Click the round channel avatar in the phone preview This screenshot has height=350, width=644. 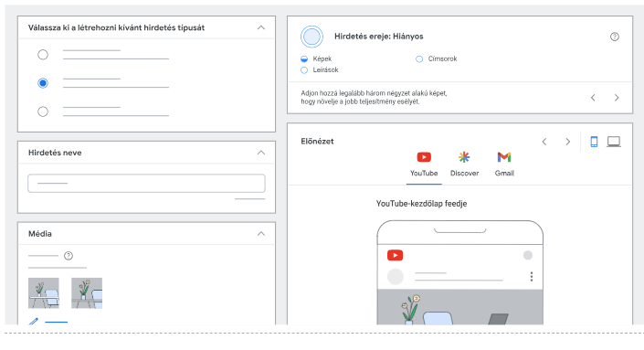click(396, 277)
